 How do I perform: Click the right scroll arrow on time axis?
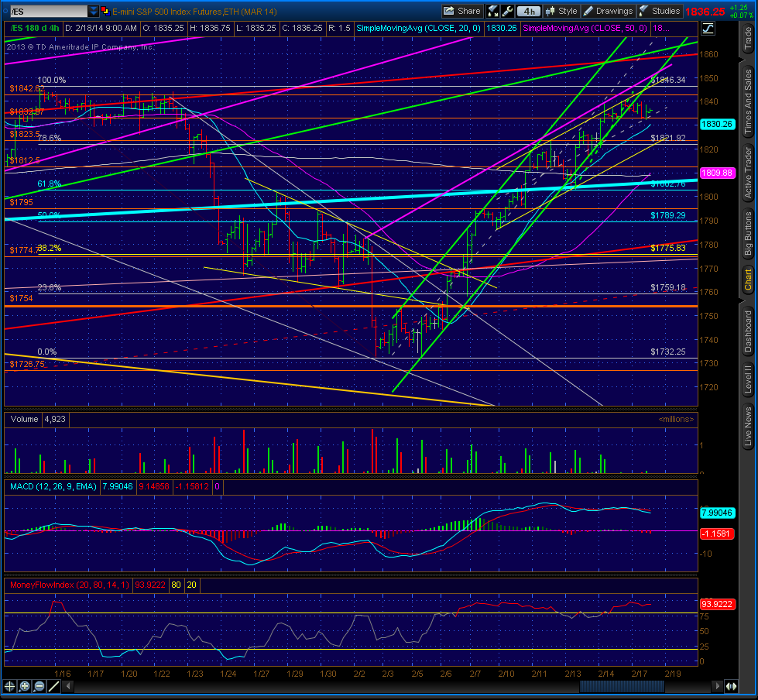(719, 686)
